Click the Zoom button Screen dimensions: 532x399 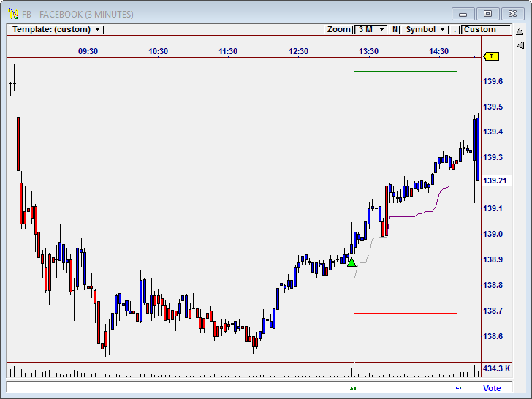click(x=338, y=29)
